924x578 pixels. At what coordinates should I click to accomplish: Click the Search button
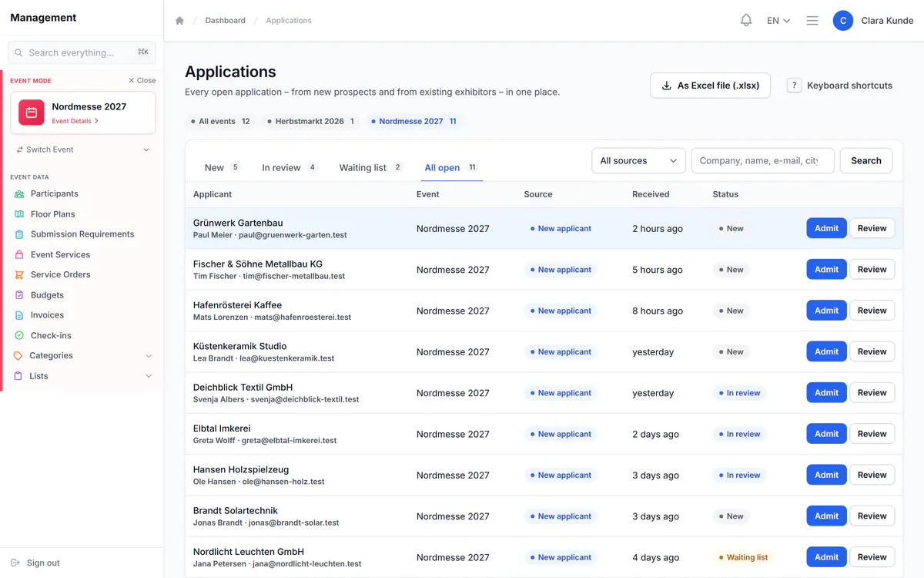[866, 160]
